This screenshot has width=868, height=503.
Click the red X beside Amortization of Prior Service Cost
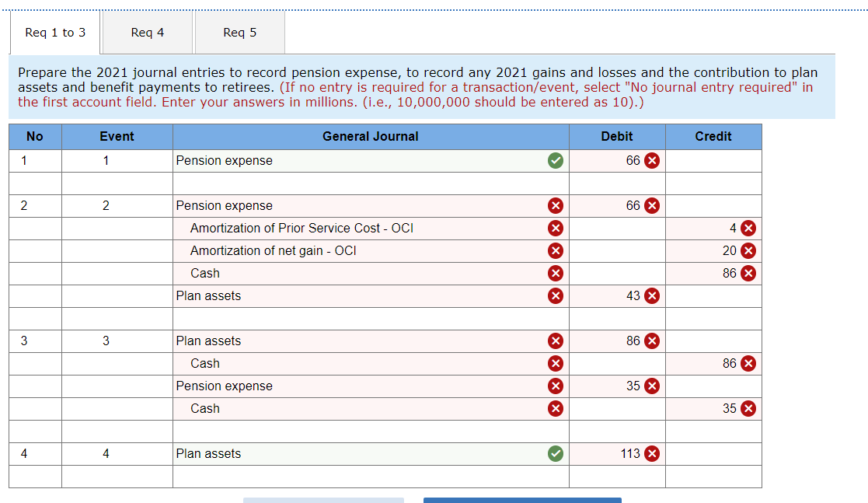556,228
